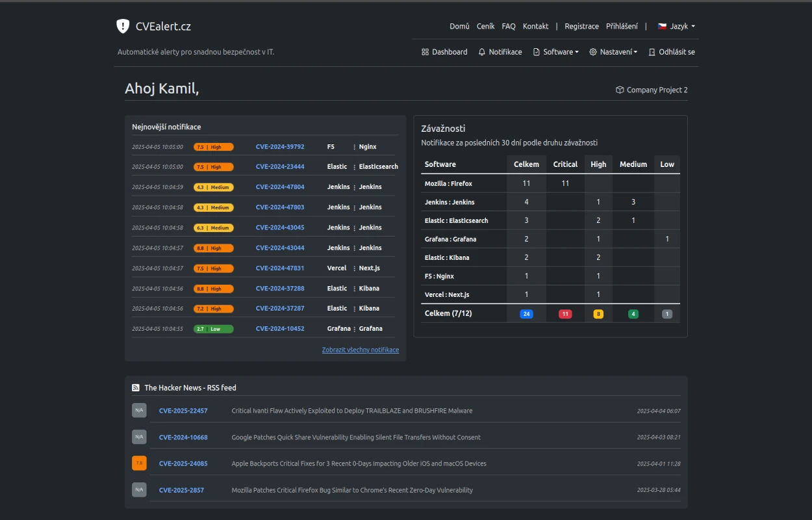This screenshot has width=812, height=520.
Task: Click the CVEalert.cz alert shield logo
Action: click(x=121, y=26)
